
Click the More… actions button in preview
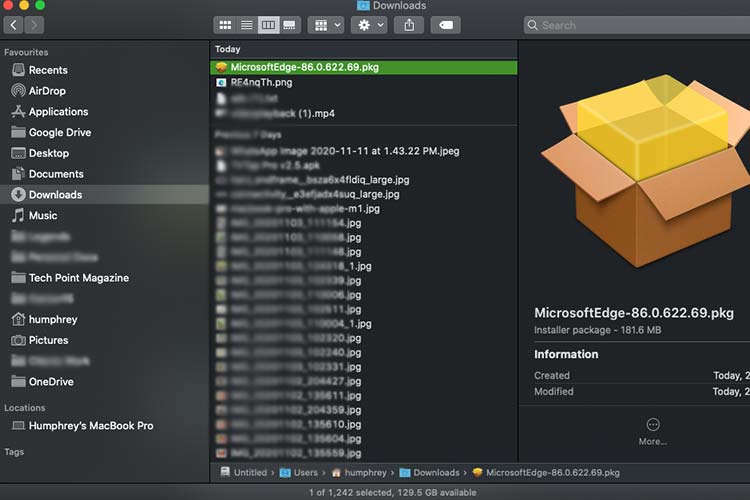pyautogui.click(x=652, y=432)
